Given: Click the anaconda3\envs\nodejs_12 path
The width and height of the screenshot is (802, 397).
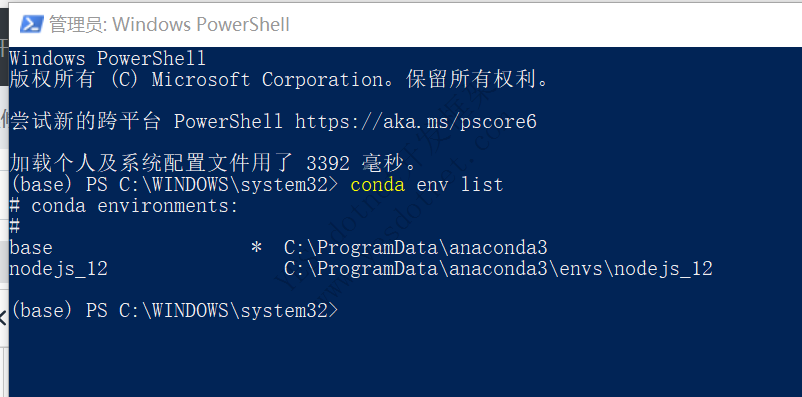Looking at the screenshot, I should coord(498,269).
